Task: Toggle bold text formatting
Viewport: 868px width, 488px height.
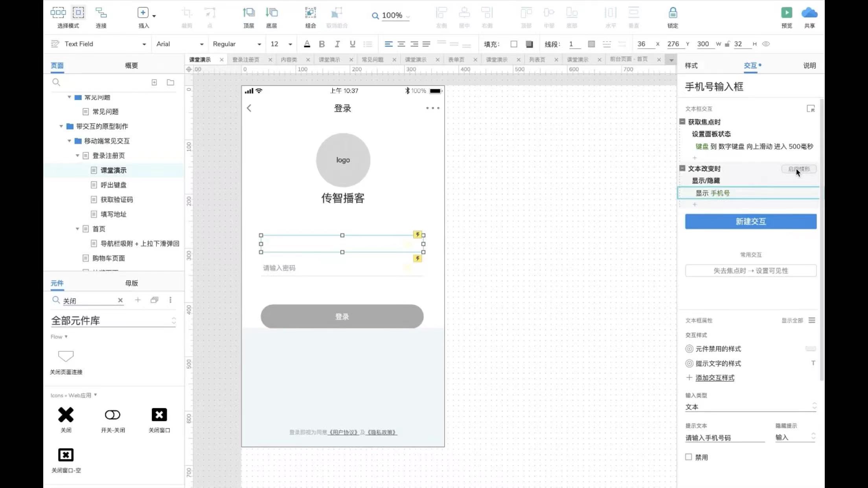Action: [322, 44]
